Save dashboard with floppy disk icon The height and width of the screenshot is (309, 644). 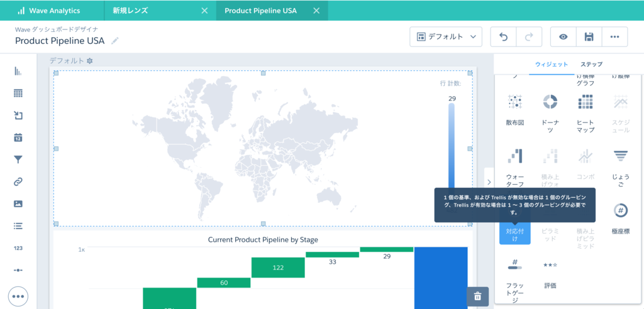pyautogui.click(x=589, y=37)
